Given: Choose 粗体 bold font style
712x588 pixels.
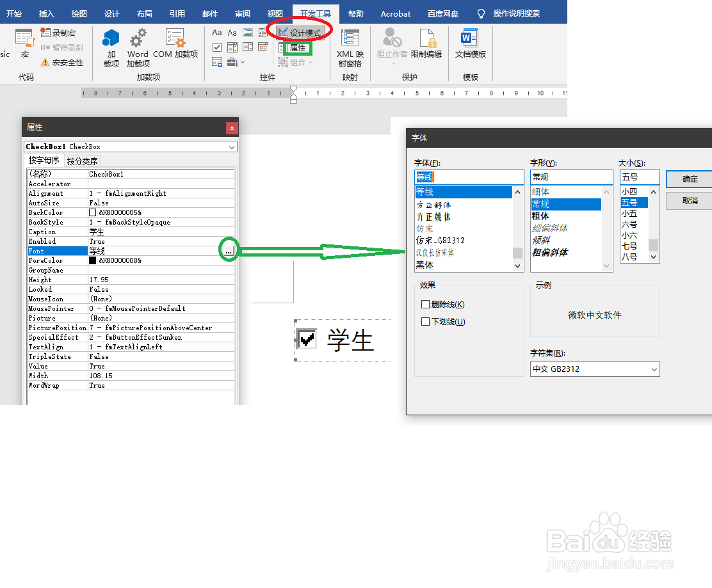Looking at the screenshot, I should coord(540,216).
